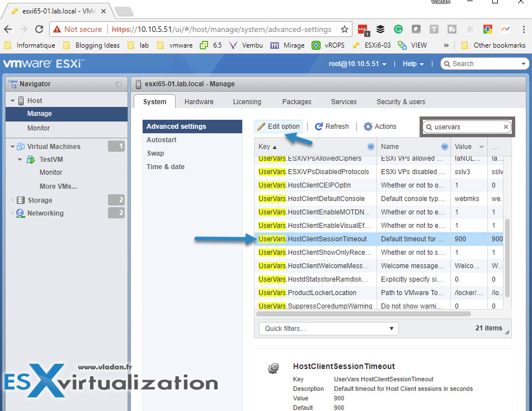This screenshot has height=411, width=532.
Task: Select the UserVars.HostClientDefaultConsole row
Action: [379, 199]
